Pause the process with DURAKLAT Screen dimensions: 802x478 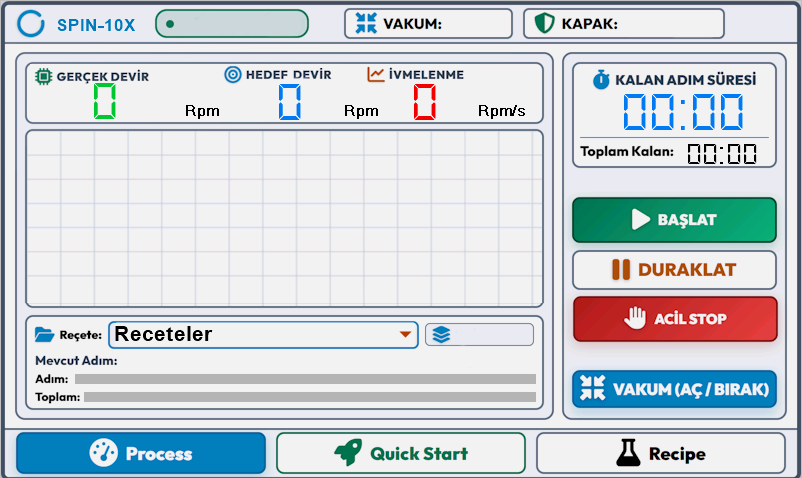[x=674, y=270]
